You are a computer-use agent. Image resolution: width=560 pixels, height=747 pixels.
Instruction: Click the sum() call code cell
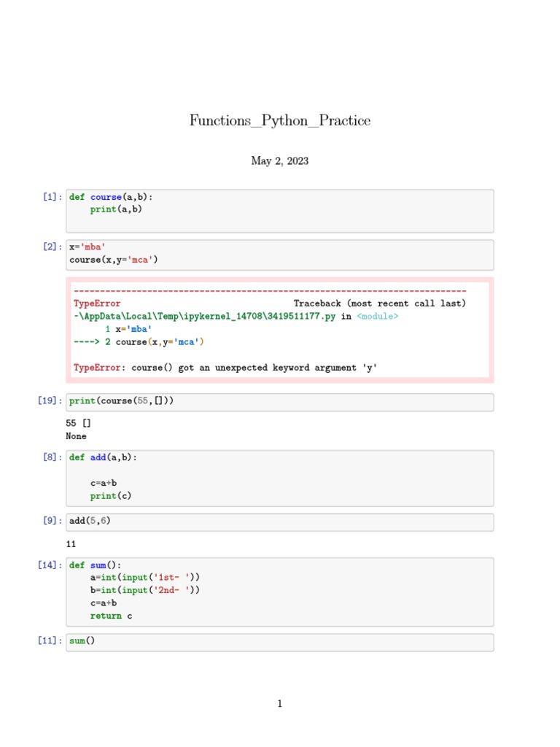[279, 642]
